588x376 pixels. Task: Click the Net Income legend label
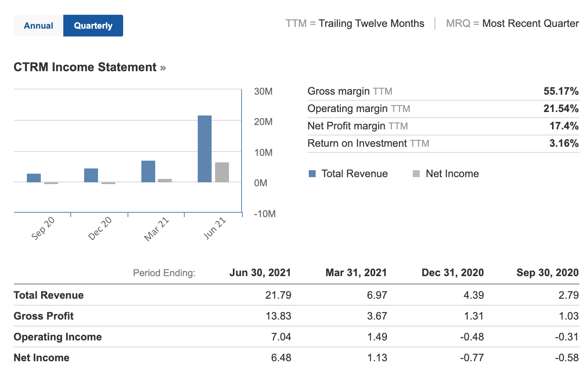click(x=452, y=174)
